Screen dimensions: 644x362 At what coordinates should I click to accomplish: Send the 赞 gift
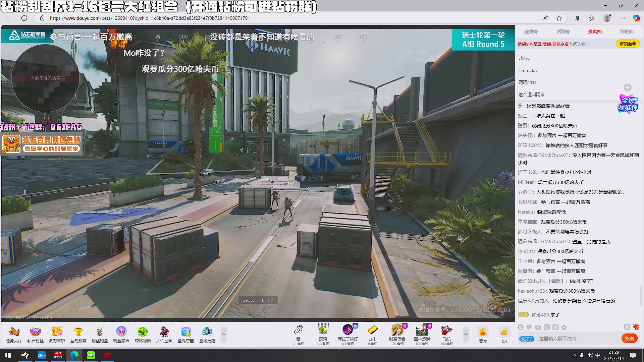(x=298, y=334)
